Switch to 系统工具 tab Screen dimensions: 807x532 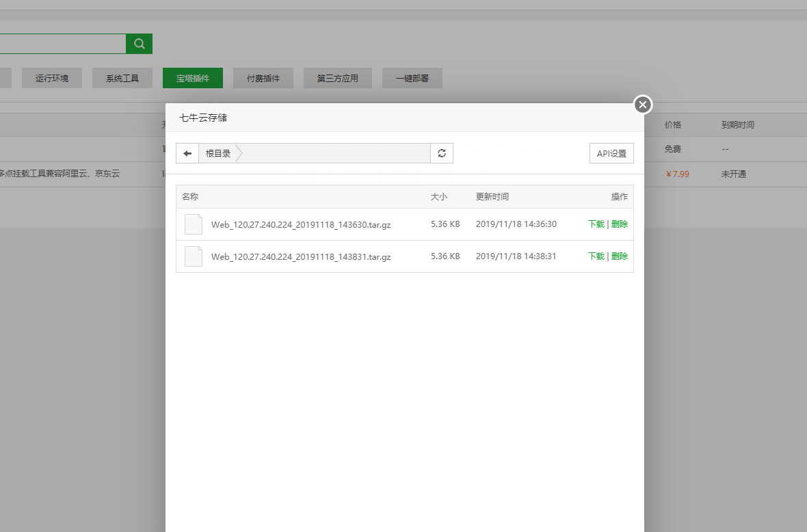pyautogui.click(x=122, y=78)
